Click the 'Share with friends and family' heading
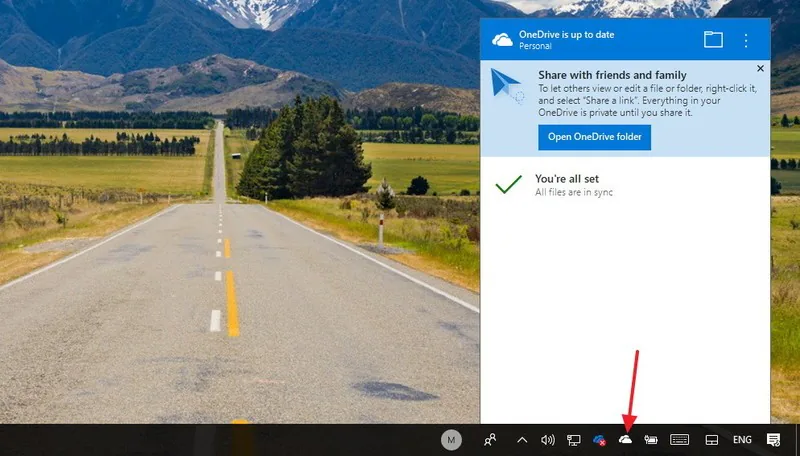Viewport: 800px width, 456px height. pyautogui.click(x=612, y=75)
